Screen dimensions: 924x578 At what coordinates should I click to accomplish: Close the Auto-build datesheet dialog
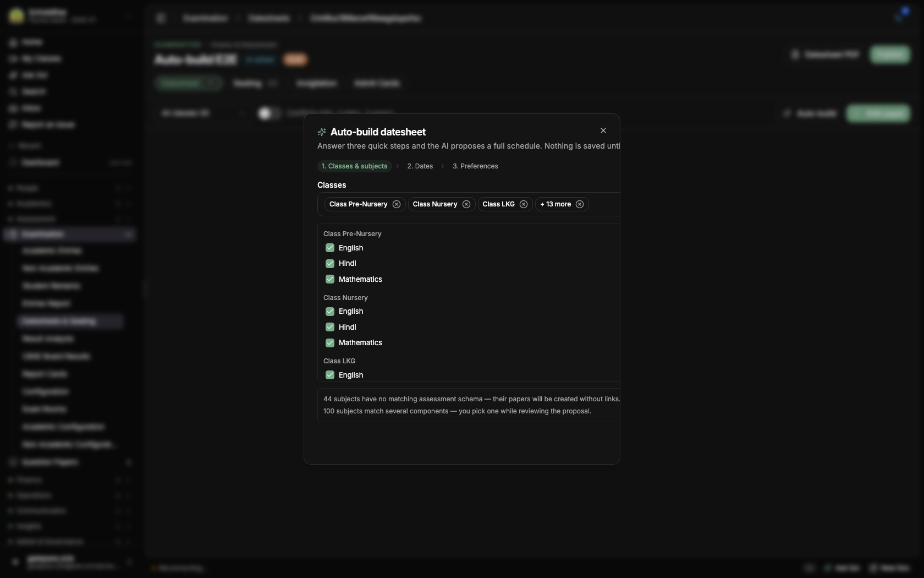603,130
